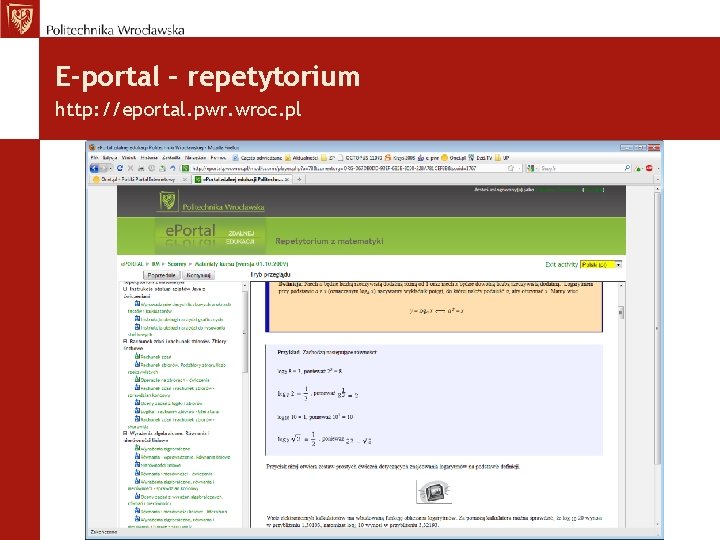The height and width of the screenshot is (540, 720).
Task: Open the Dozi TV bookmark
Action: coord(480,158)
